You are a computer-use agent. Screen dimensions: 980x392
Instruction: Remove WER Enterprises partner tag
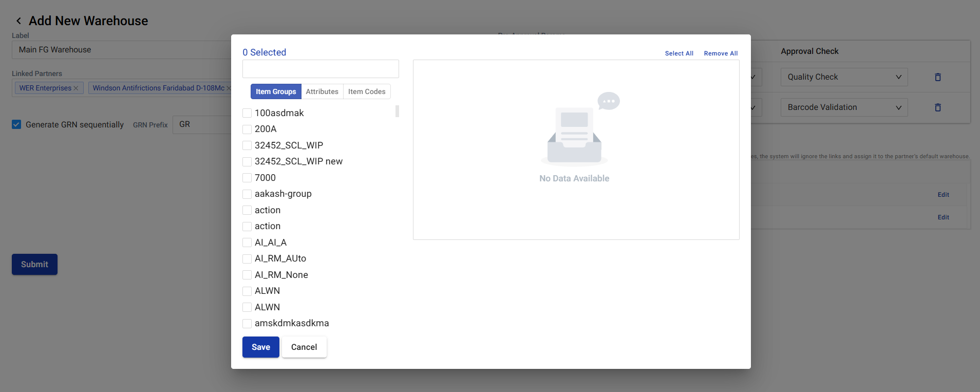click(76, 88)
